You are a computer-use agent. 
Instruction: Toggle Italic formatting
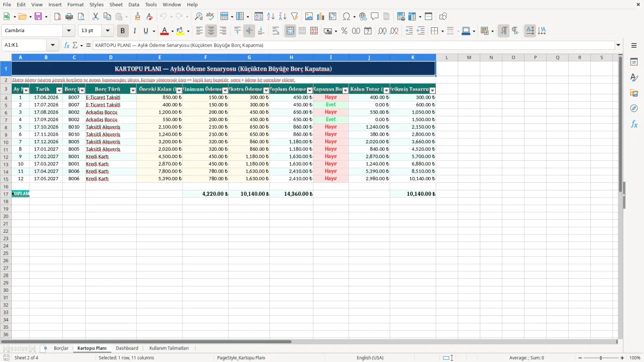134,31
